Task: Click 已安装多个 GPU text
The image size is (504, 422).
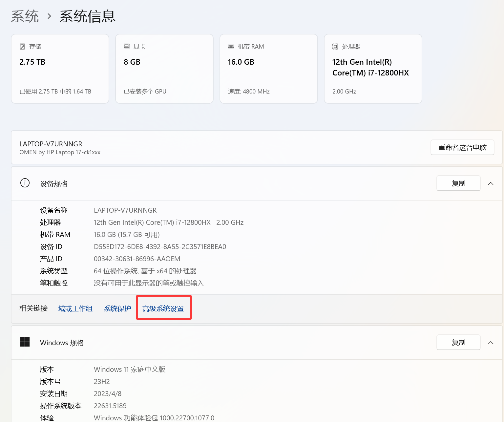Action: point(145,92)
